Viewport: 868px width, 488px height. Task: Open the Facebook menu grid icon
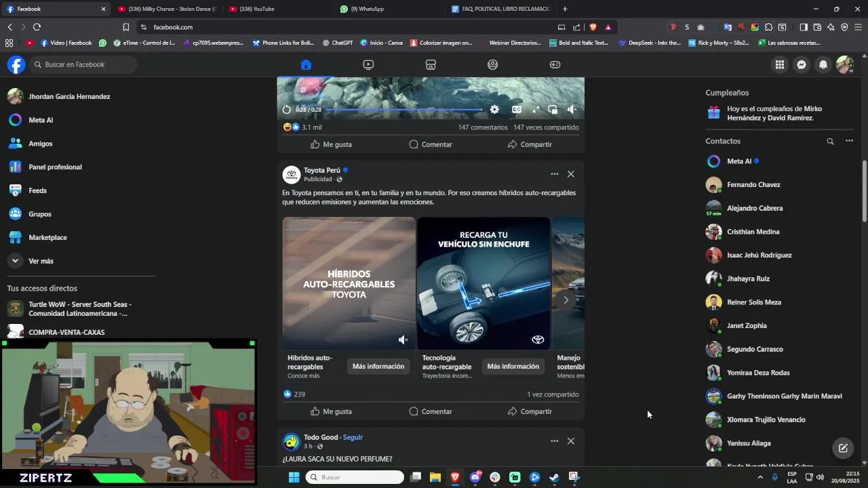click(780, 64)
